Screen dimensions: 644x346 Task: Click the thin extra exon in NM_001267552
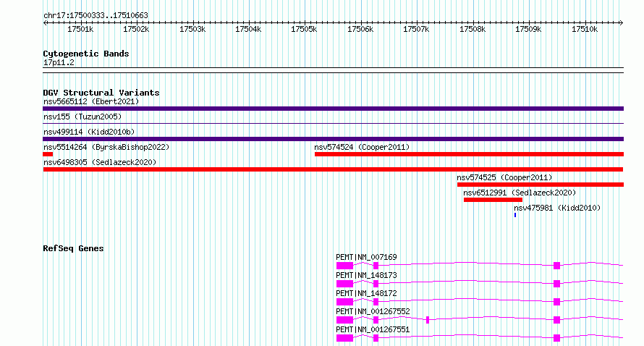point(428,320)
